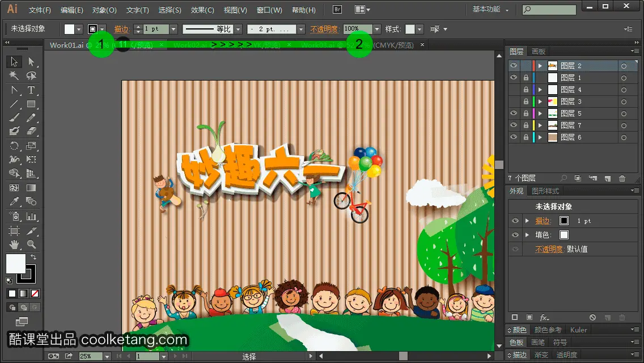Expand layer 图层 4 contents
The height and width of the screenshot is (363, 644).
(x=540, y=90)
